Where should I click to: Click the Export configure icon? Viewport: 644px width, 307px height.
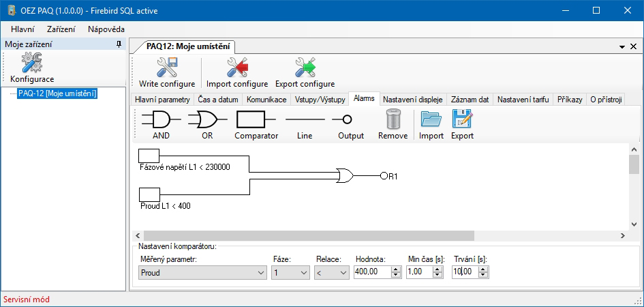tap(305, 68)
